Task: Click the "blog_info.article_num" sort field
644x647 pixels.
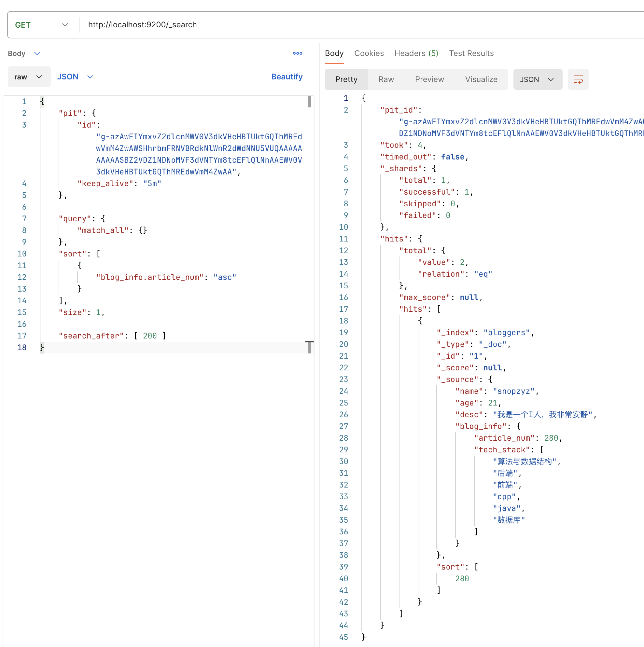Action: pyautogui.click(x=150, y=277)
